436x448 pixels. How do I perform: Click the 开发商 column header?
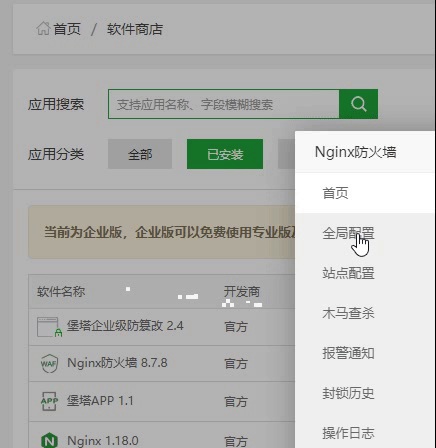[242, 292]
